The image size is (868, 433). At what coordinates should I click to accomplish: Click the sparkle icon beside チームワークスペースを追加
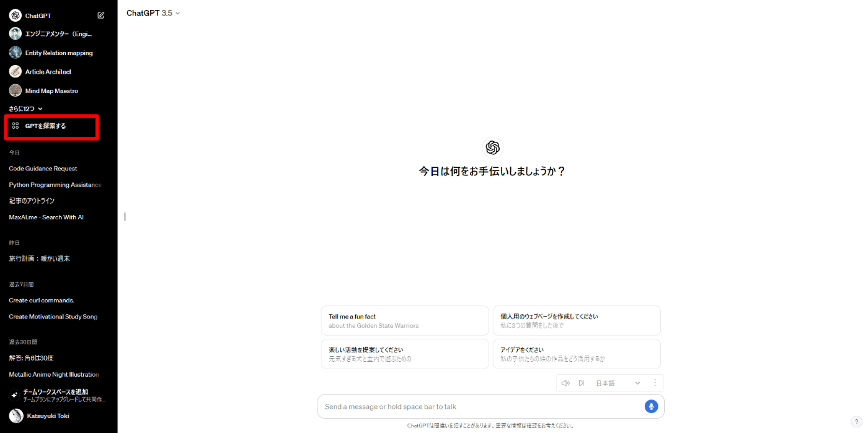point(15,395)
